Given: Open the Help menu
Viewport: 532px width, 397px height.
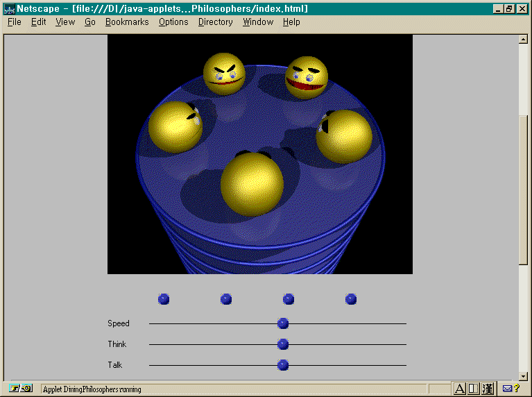Looking at the screenshot, I should coord(291,22).
